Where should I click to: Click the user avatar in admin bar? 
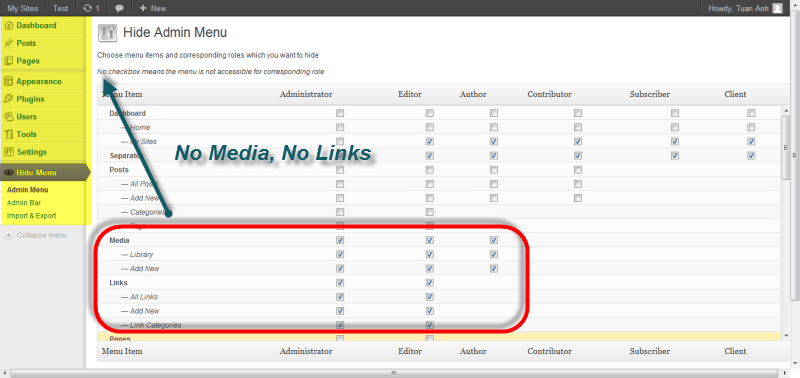pos(777,8)
